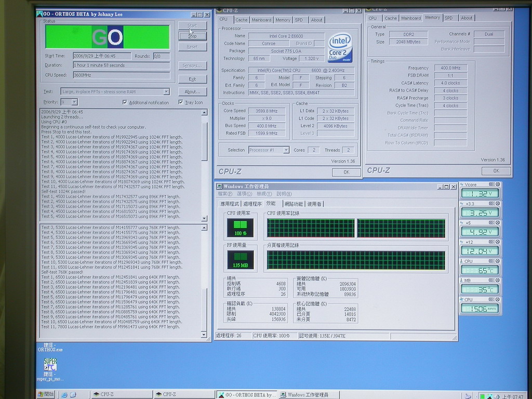Switch to the Cache tab in CPU-Z
This screenshot has height=399, width=532.
(x=242, y=20)
